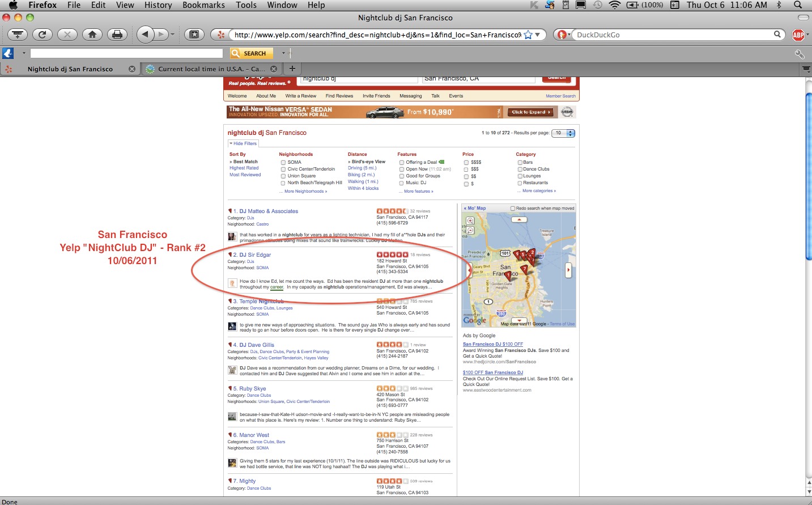The width and height of the screenshot is (812, 505).
Task: Bookmark this page with the URL bar star
Action: (x=528, y=35)
